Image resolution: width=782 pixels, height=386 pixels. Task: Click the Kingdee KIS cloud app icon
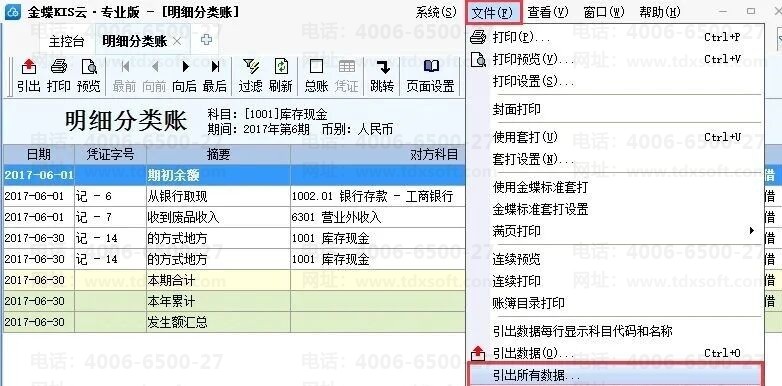pos(12,11)
